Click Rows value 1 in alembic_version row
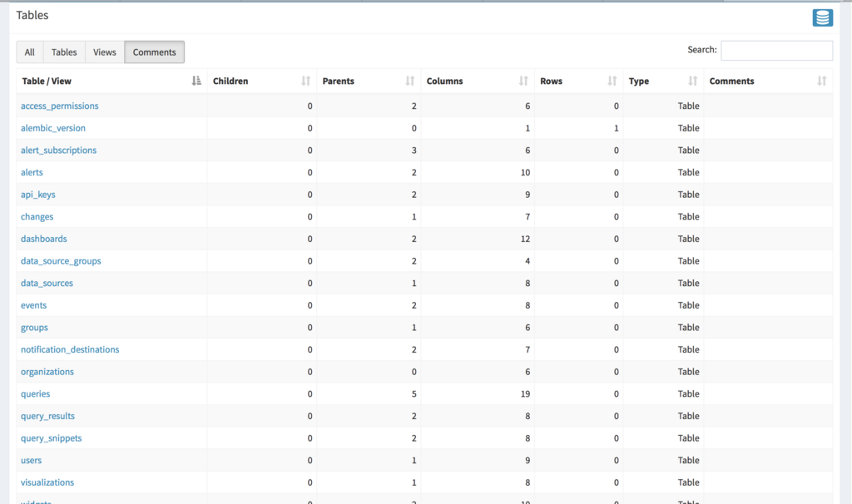The image size is (852, 504). (x=617, y=128)
